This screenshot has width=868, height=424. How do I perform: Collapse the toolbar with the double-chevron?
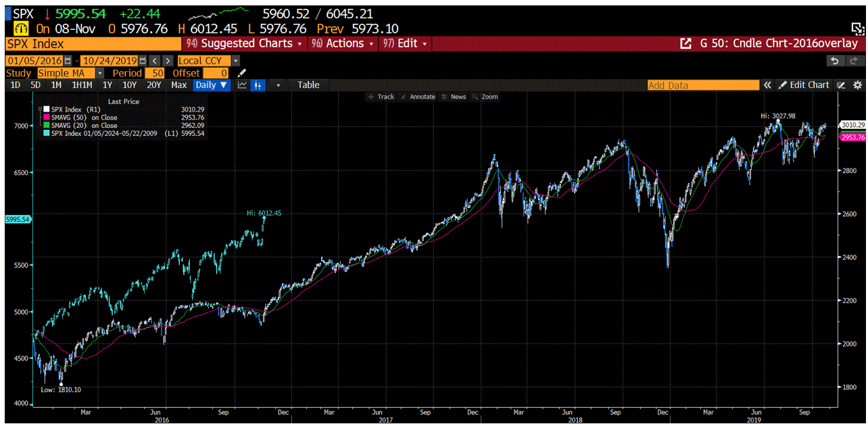click(768, 85)
